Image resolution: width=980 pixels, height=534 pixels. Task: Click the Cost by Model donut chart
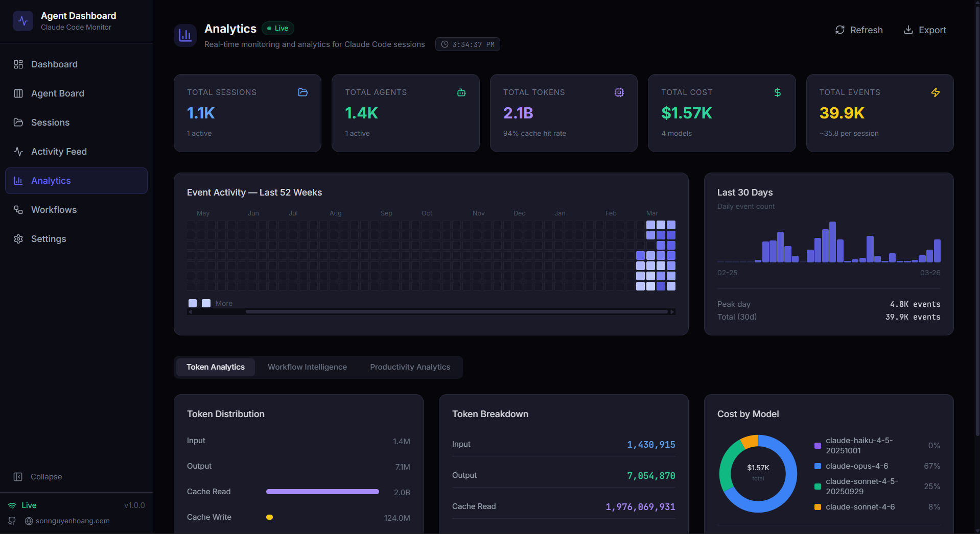[x=758, y=473]
